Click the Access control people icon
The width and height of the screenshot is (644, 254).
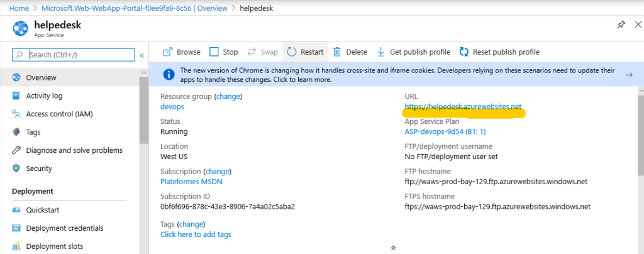pyautogui.click(x=16, y=114)
